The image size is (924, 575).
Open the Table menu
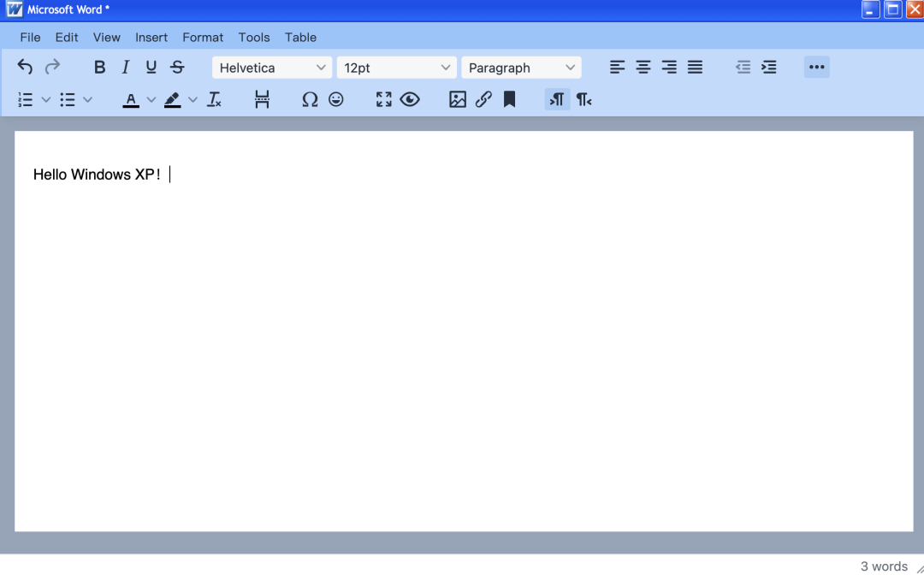(300, 37)
